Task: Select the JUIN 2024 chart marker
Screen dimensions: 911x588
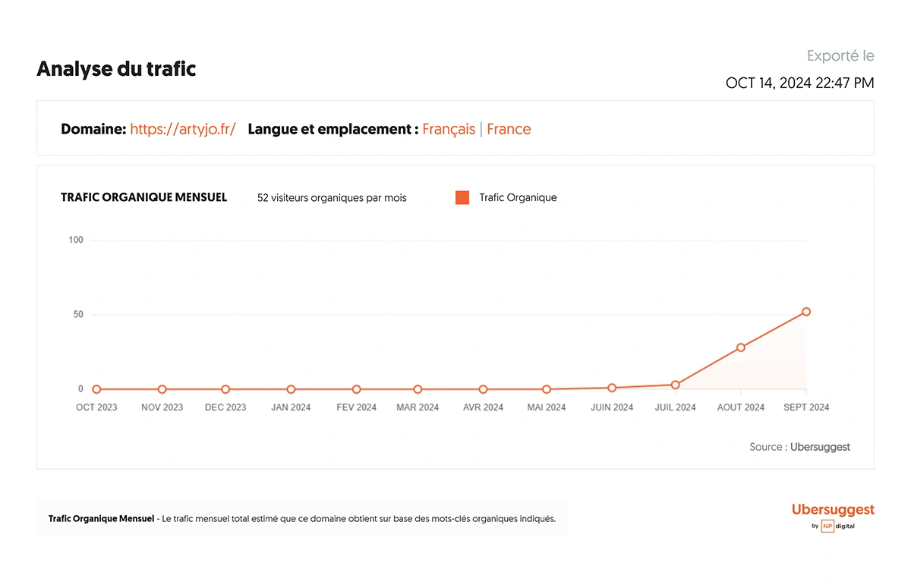Action: (612, 388)
